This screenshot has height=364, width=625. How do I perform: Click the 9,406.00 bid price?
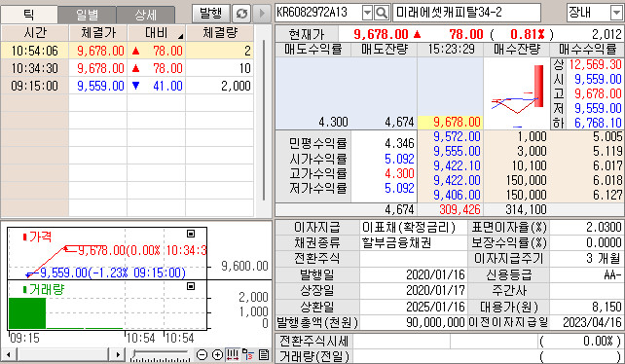(457, 195)
